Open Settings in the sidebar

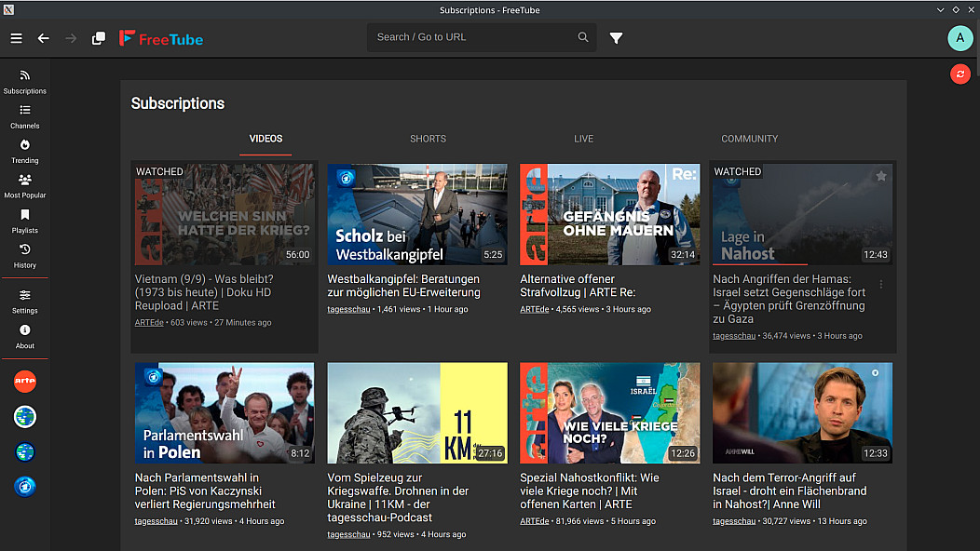(x=25, y=301)
